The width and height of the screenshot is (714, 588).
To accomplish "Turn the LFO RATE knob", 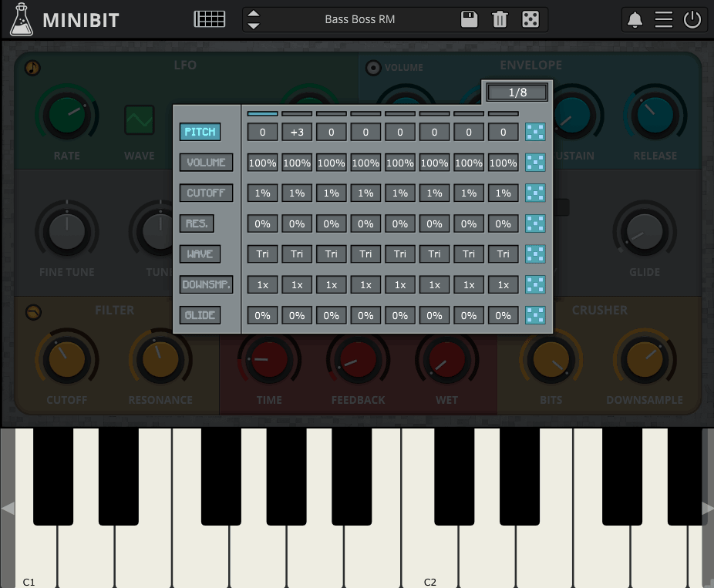I will 67,116.
